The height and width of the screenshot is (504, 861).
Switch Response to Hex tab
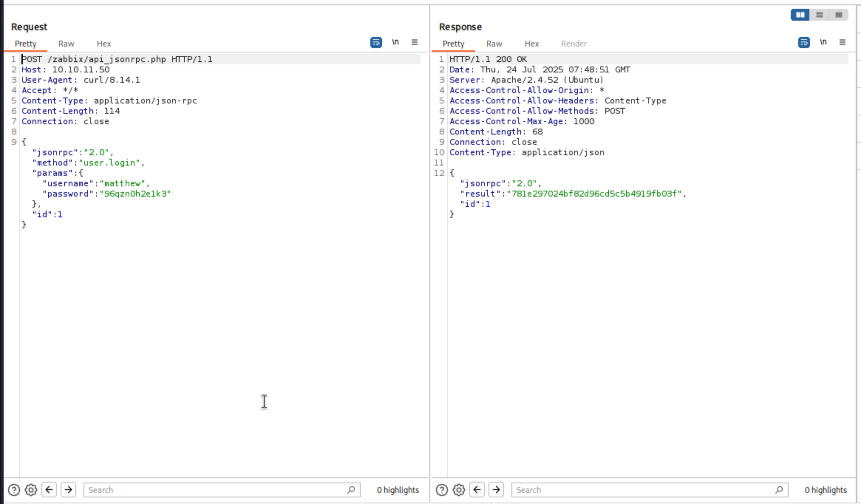[x=532, y=44]
